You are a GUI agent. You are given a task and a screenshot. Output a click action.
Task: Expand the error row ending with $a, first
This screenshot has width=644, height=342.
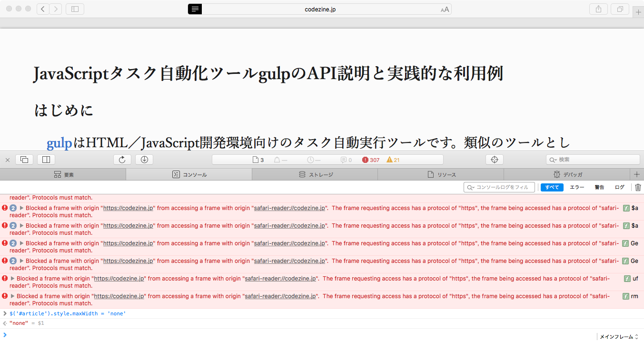click(21, 208)
